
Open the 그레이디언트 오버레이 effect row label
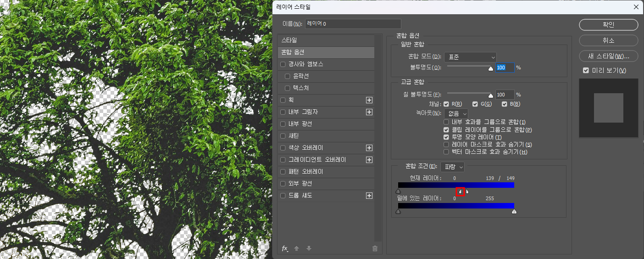click(x=317, y=160)
